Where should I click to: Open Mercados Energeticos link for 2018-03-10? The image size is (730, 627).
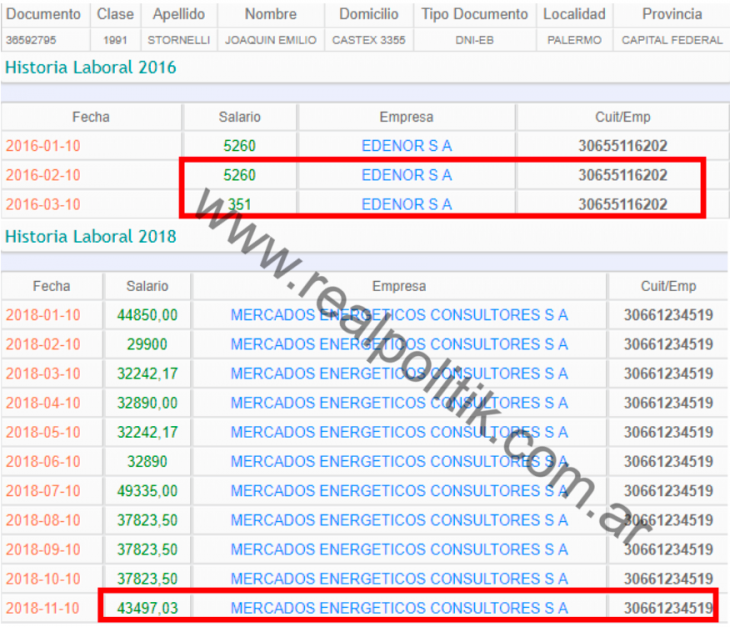[x=399, y=374]
